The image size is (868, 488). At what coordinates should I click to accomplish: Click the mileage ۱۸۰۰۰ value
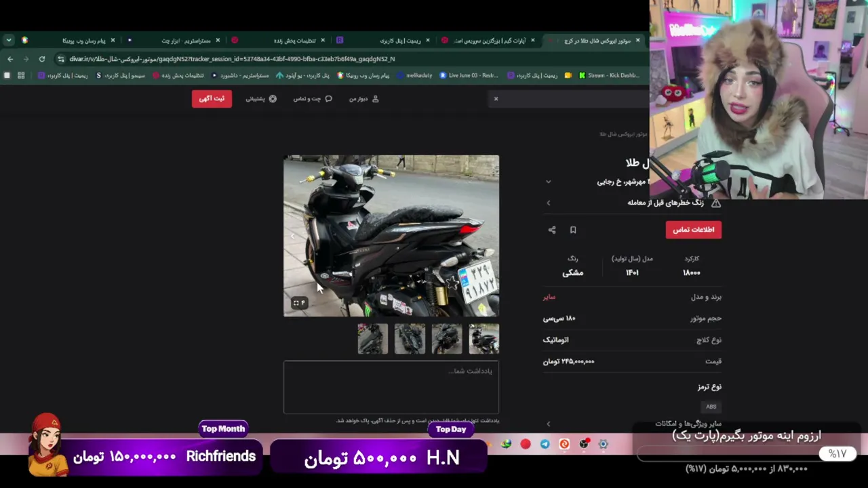[x=692, y=272]
